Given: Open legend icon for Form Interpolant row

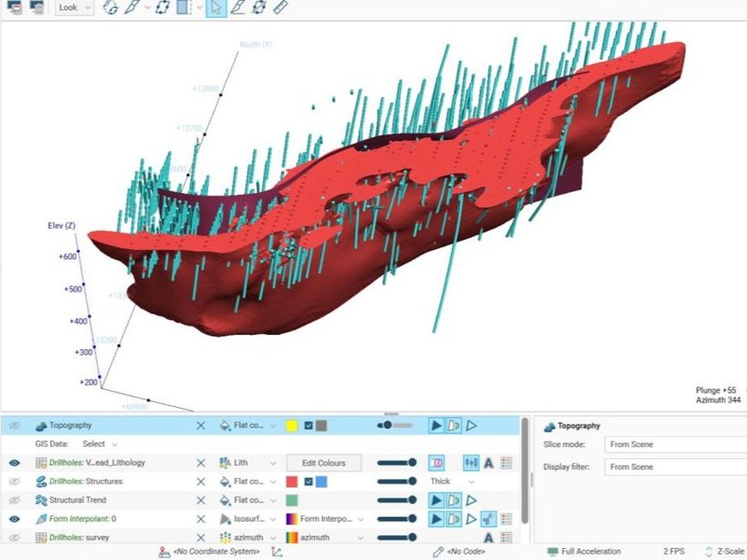Looking at the screenshot, I should (x=506, y=519).
